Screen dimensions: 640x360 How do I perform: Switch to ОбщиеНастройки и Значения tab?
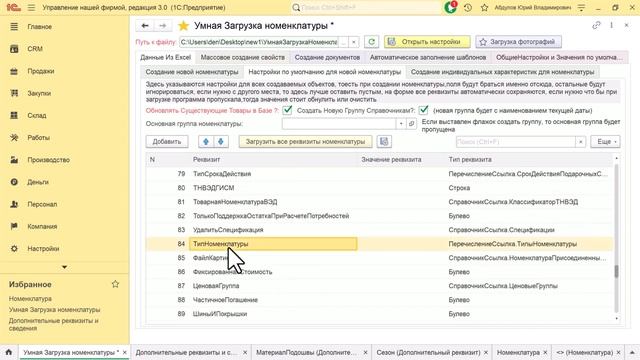tap(559, 58)
